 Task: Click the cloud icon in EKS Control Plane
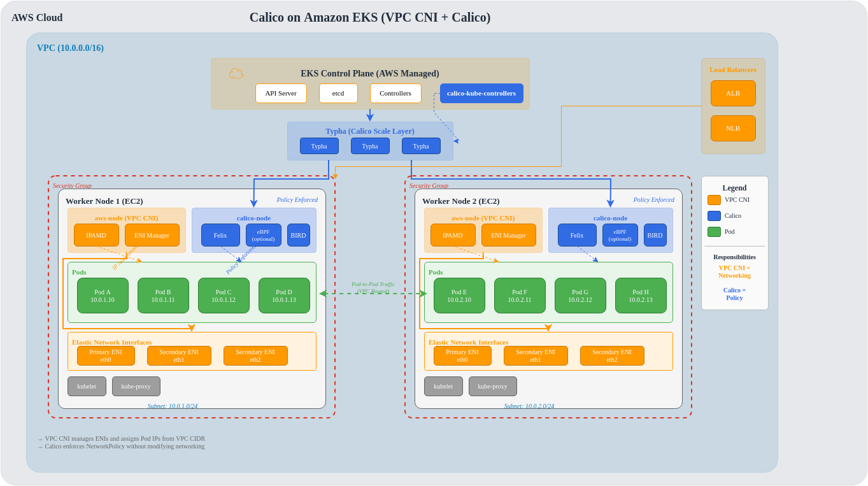[236, 74]
